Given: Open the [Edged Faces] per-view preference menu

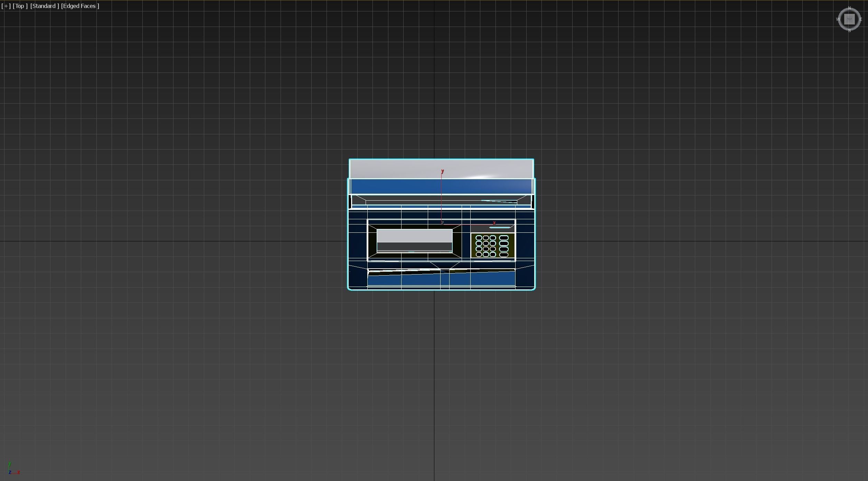Looking at the screenshot, I should point(80,6).
